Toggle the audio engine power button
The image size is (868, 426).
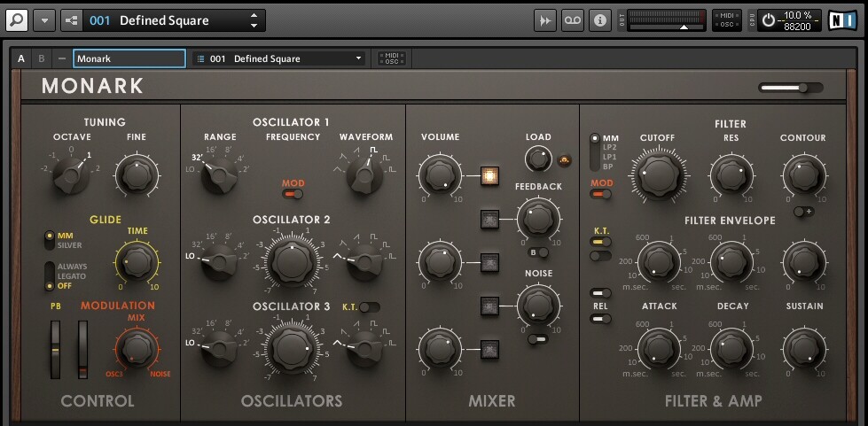tap(769, 20)
